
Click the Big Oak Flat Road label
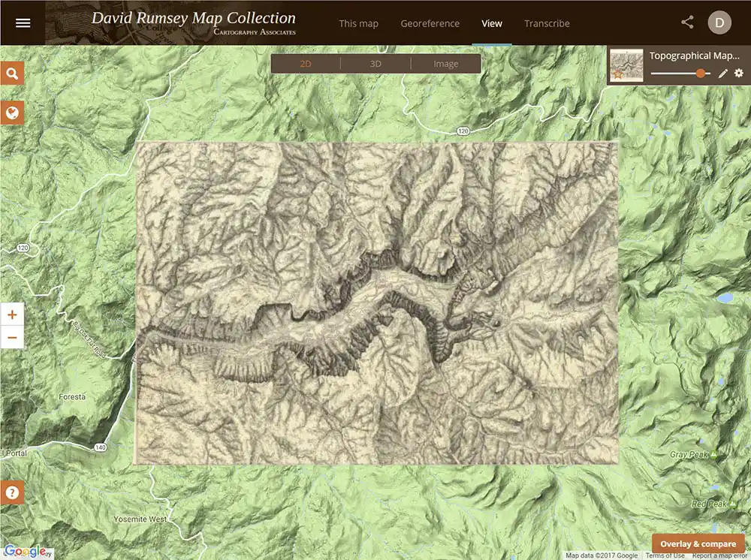click(x=89, y=339)
